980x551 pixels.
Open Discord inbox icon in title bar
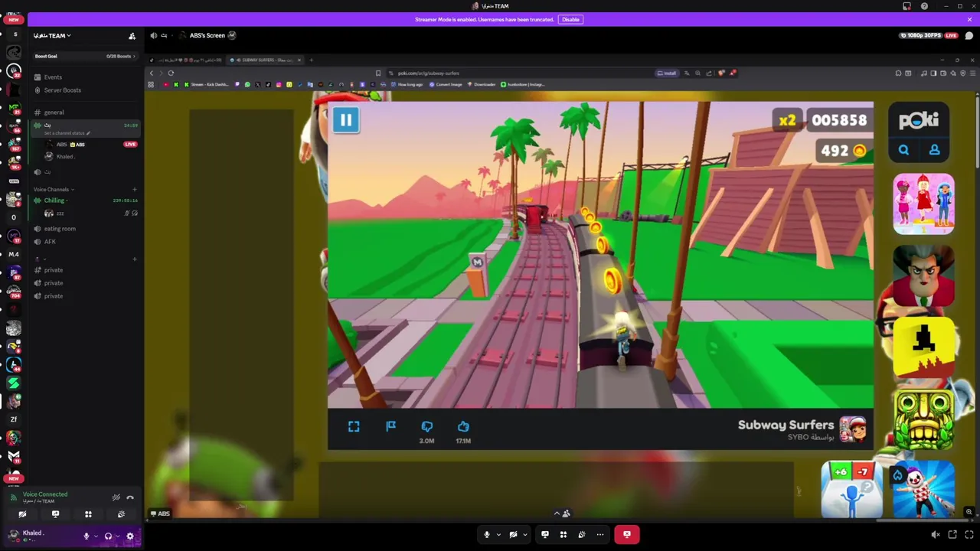[907, 6]
